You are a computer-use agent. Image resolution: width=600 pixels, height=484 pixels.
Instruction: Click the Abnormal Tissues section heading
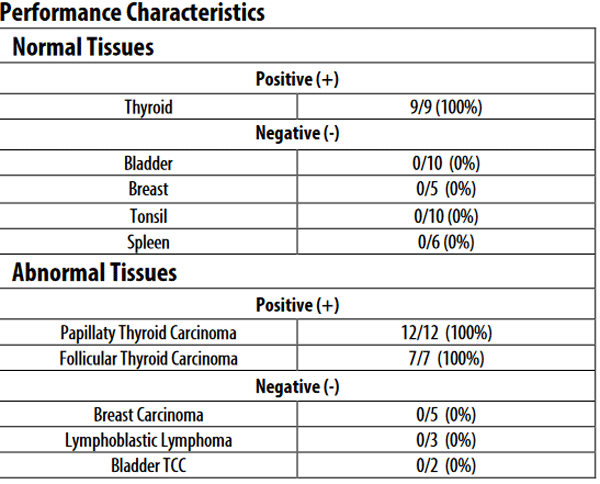click(x=94, y=272)
